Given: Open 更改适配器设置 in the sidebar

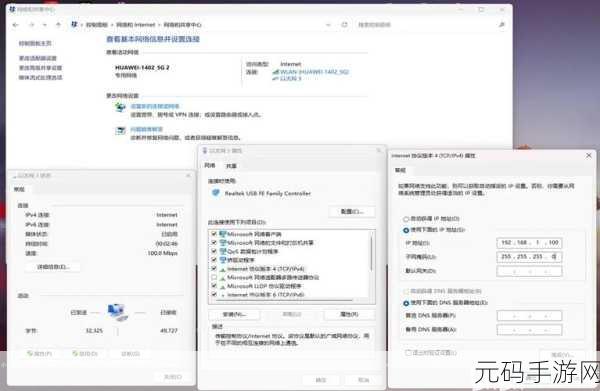Looking at the screenshot, I should [x=38, y=58].
